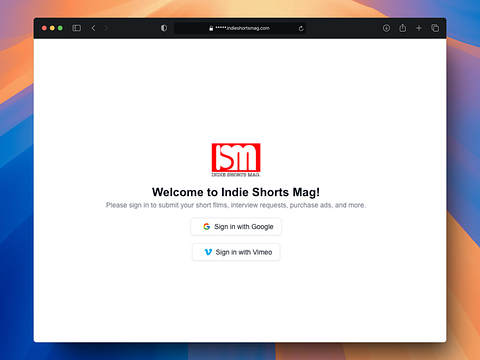480x360 pixels.
Task: Click the Vimeo V logo
Action: pyautogui.click(x=208, y=252)
